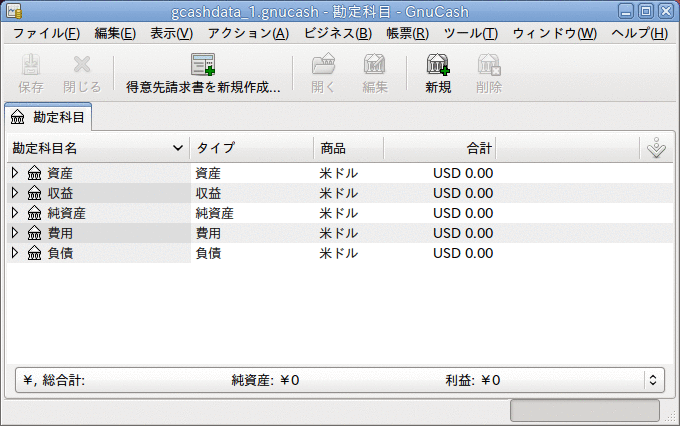Image resolution: width=680 pixels, height=426 pixels.
Task: Click 米ドル in the 収益 row
Action: click(x=339, y=193)
